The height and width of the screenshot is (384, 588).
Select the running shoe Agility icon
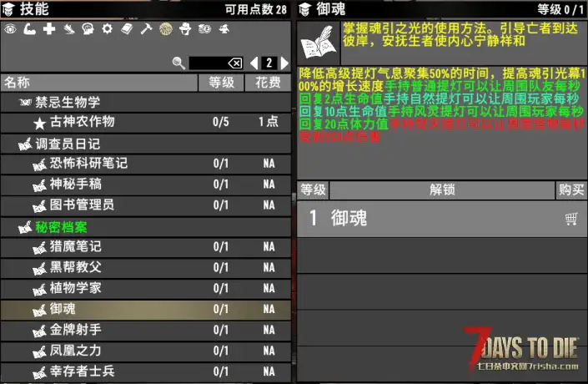68,29
